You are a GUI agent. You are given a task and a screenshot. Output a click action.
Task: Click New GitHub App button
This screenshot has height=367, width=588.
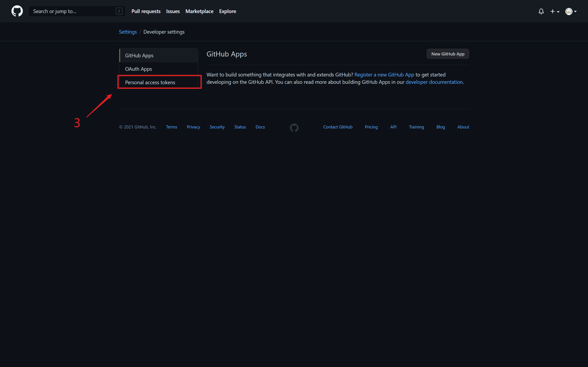pyautogui.click(x=448, y=54)
